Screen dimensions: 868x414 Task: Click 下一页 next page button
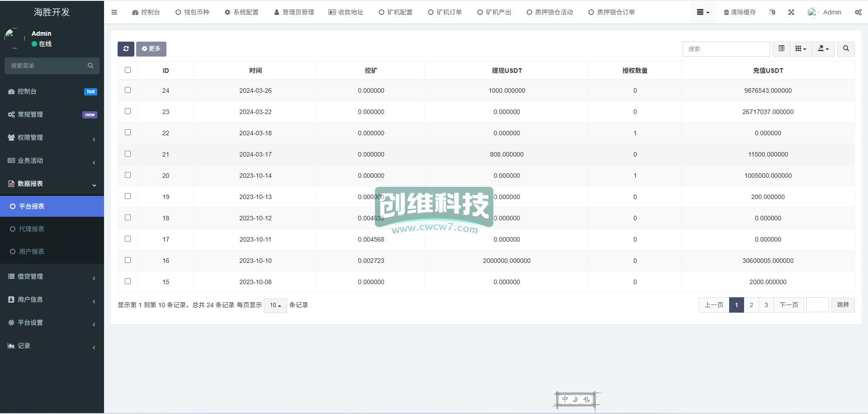coord(789,305)
